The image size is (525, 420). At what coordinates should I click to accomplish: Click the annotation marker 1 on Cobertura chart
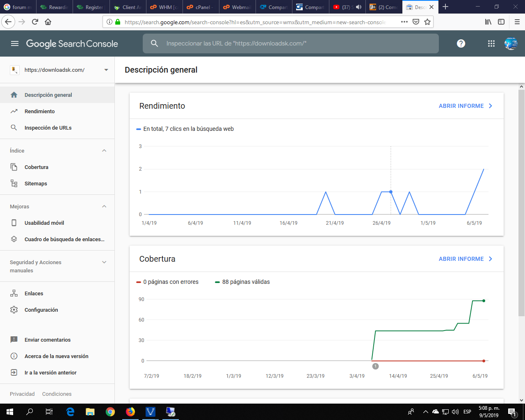(375, 366)
